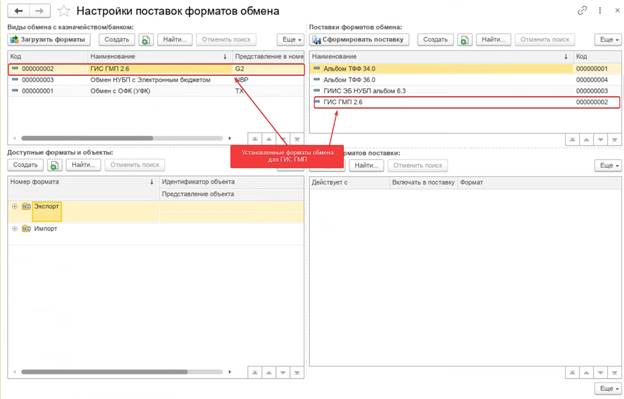The width and height of the screenshot is (624, 399).
Task: Jump to the first row in the Поставки list
Action: 572,140
